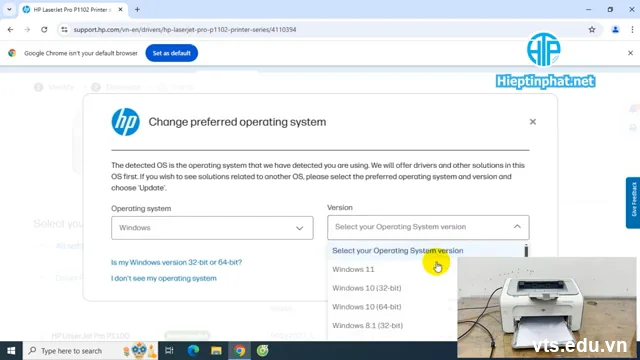Select 'Select your Operating System version' placeholder option

tap(398, 251)
